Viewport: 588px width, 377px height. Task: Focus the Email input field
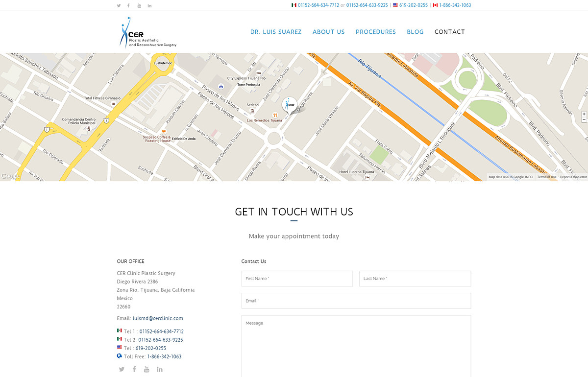pyautogui.click(x=356, y=301)
